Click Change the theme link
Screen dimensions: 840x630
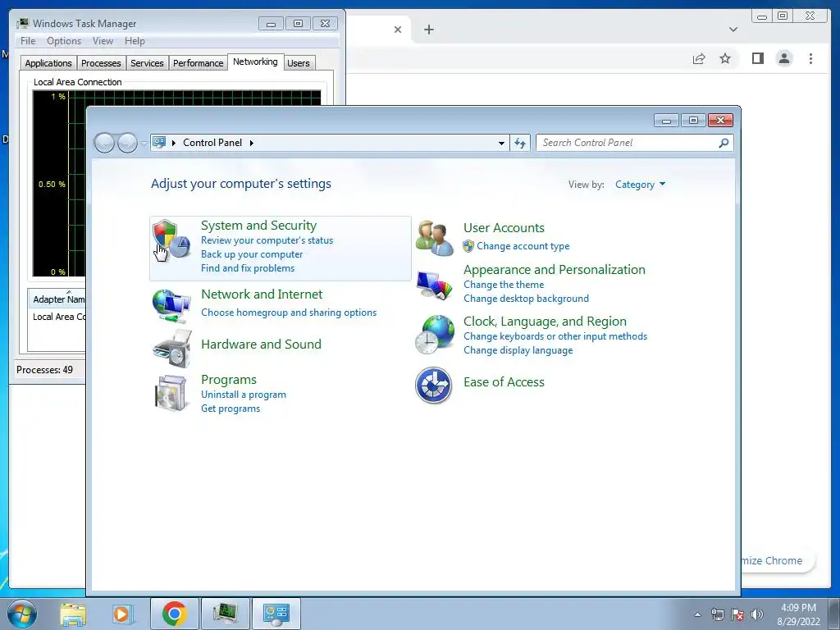504,285
